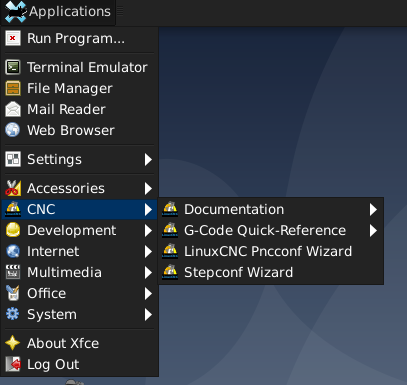Viewport: 407px width, 385px height.
Task: Click the CNC submenu arrow
Action: point(148,209)
